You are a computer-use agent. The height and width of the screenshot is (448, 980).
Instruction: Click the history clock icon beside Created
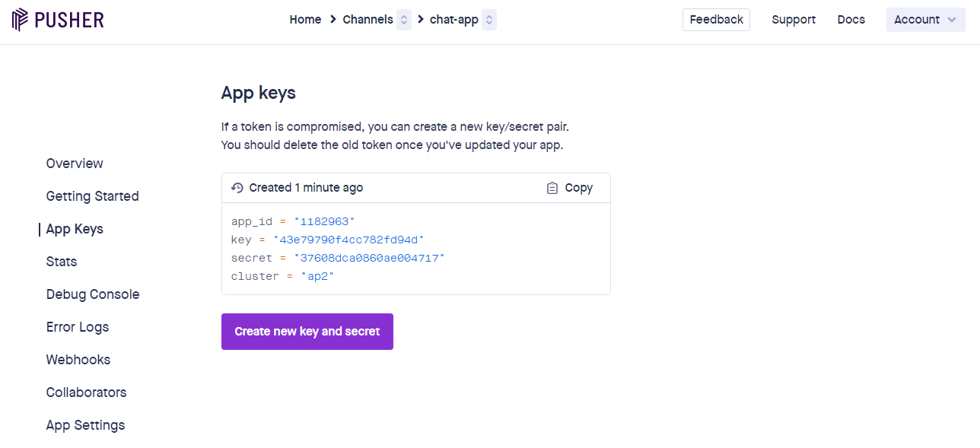[x=237, y=188]
